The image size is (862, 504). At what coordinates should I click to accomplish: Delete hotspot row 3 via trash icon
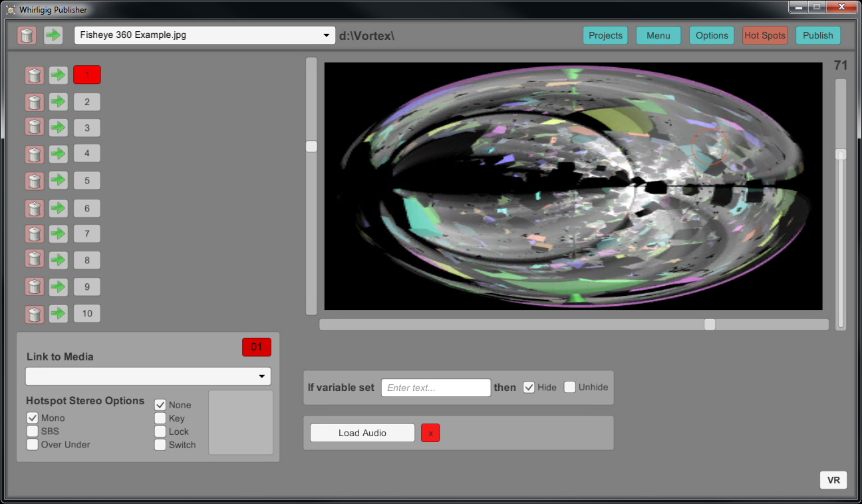point(35,127)
